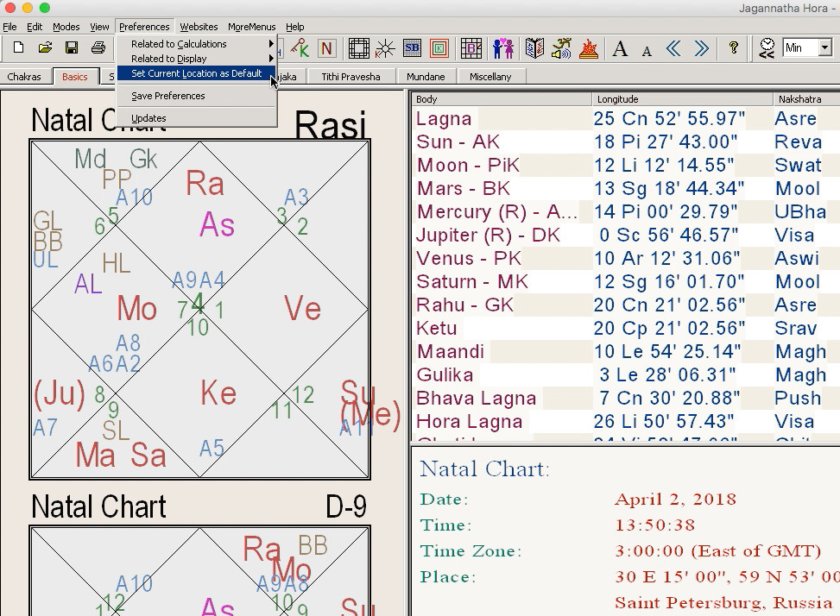Select the Lagna row

626,118
